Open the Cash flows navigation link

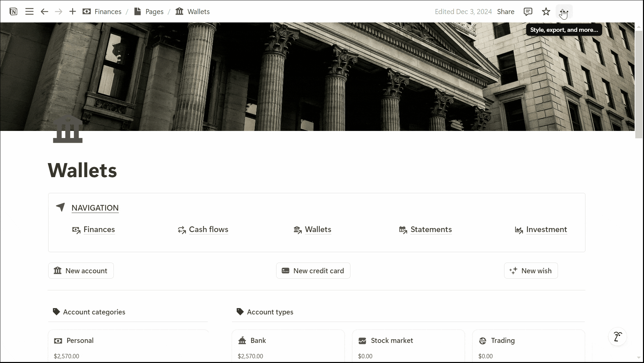(203, 230)
